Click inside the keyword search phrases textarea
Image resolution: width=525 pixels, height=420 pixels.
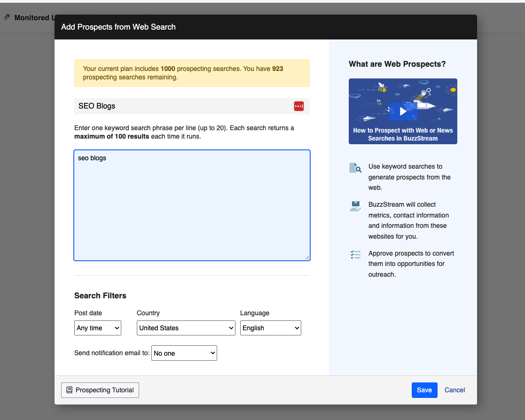[192, 205]
